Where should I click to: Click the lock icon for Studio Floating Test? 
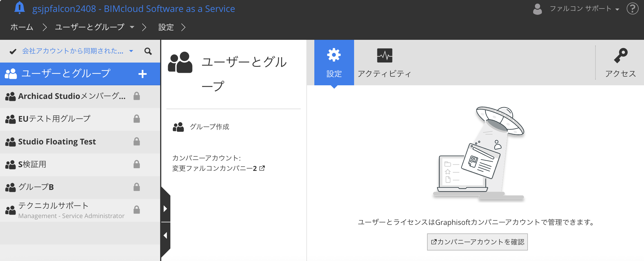pos(137,142)
